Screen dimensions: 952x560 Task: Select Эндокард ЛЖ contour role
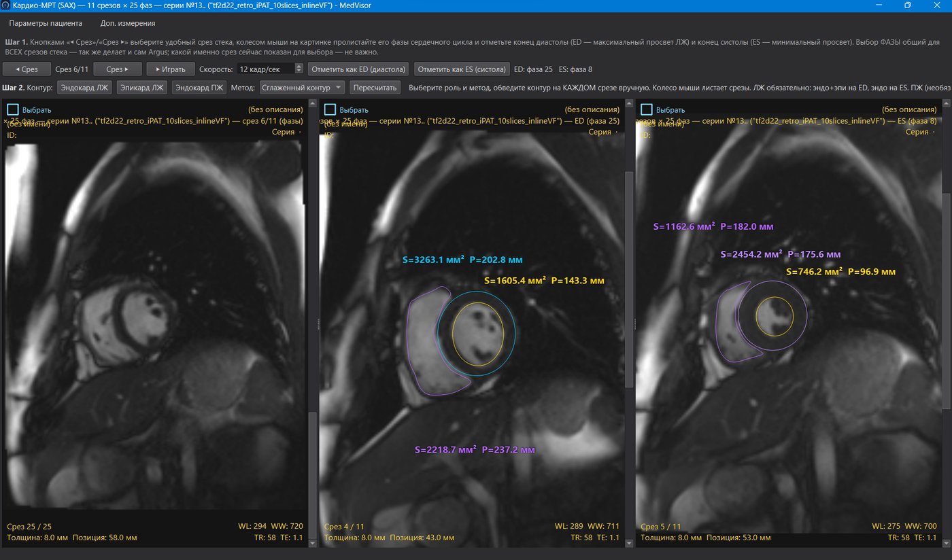[85, 88]
